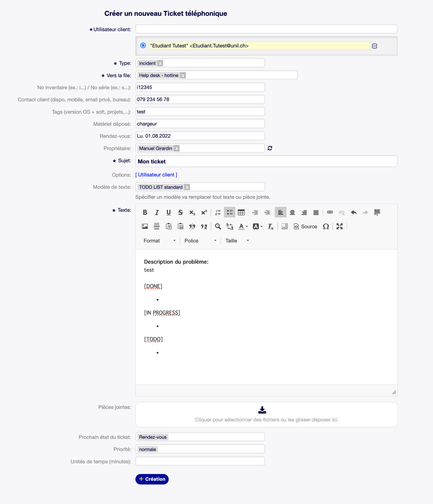
Task: Insert a special character (Omega icon)
Action: click(x=326, y=226)
